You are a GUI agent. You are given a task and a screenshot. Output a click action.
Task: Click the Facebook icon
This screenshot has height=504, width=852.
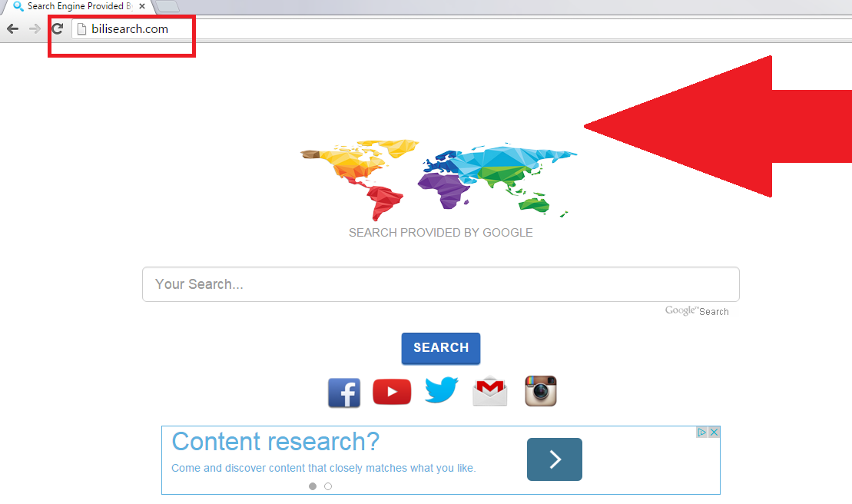coord(344,393)
